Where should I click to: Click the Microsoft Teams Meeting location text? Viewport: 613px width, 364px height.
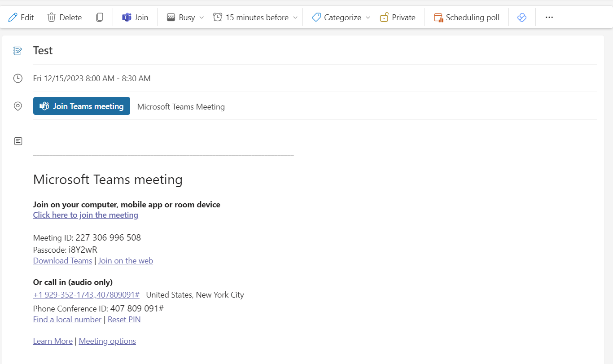181,107
